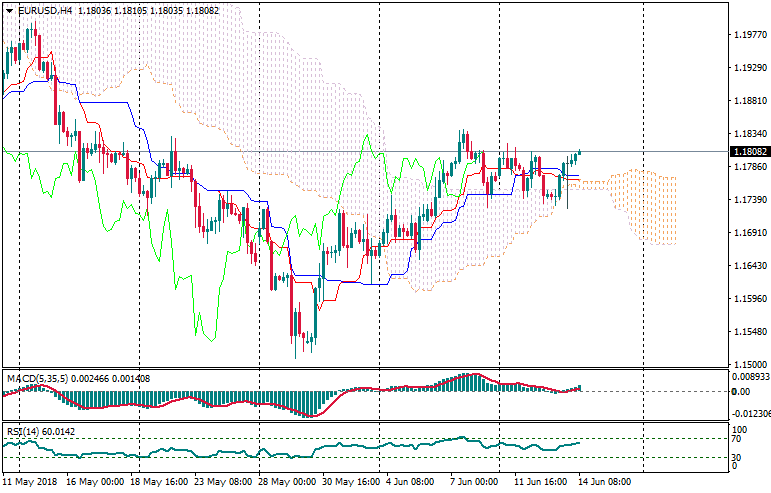The height and width of the screenshot is (493, 771).
Task: Click the RSI 30 level label
Action: coord(737,457)
